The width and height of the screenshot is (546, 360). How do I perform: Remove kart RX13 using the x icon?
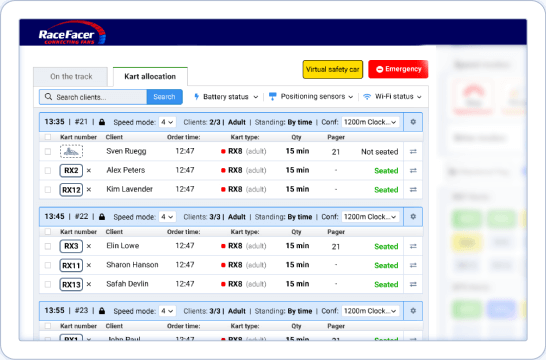89,284
